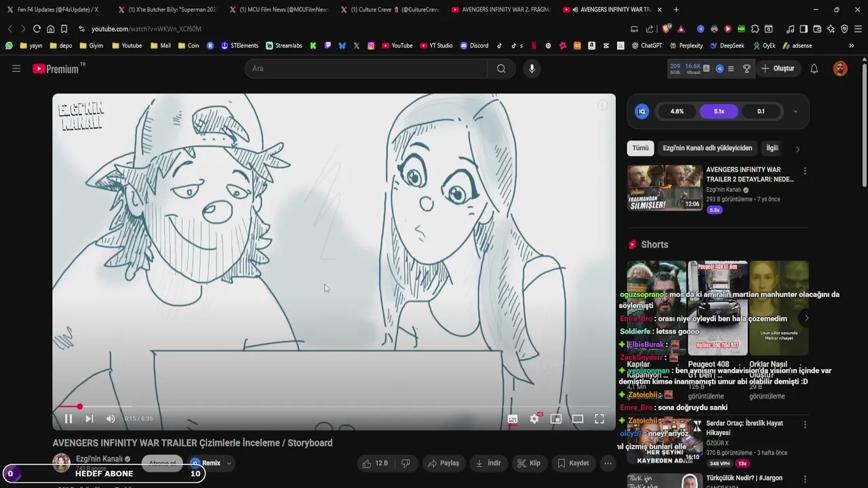Image resolution: width=868 pixels, height=488 pixels.
Task: Switch the video to miniplayer
Action: pos(556,419)
